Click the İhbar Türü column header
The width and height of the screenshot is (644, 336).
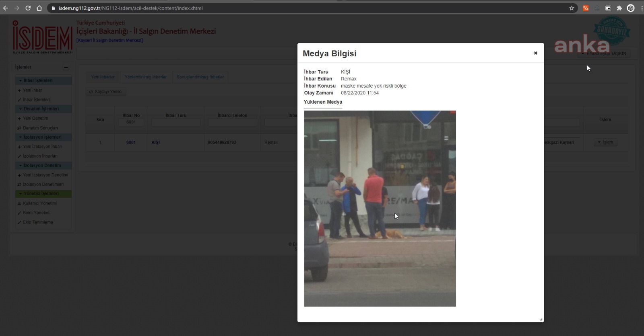coord(176,115)
